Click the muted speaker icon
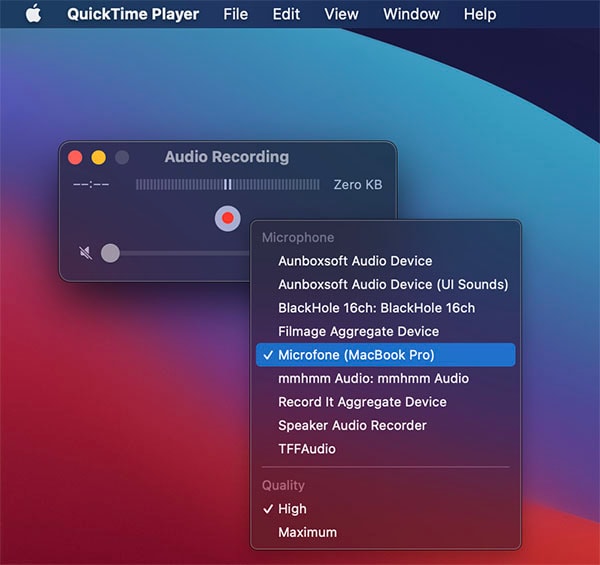 85,253
